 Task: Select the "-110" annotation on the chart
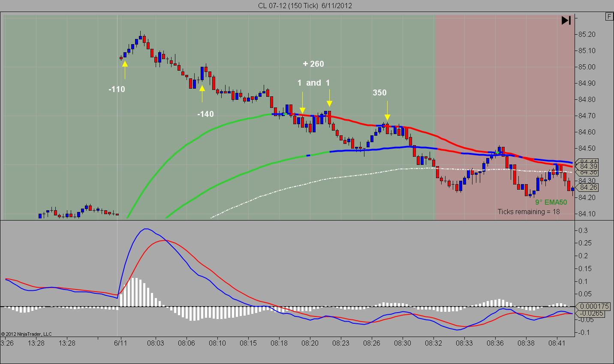click(117, 89)
